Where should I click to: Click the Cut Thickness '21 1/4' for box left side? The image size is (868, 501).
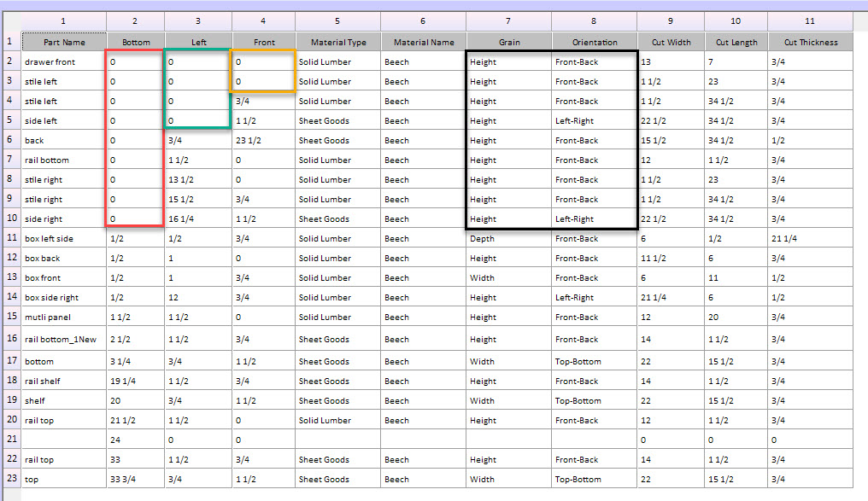[x=811, y=238]
